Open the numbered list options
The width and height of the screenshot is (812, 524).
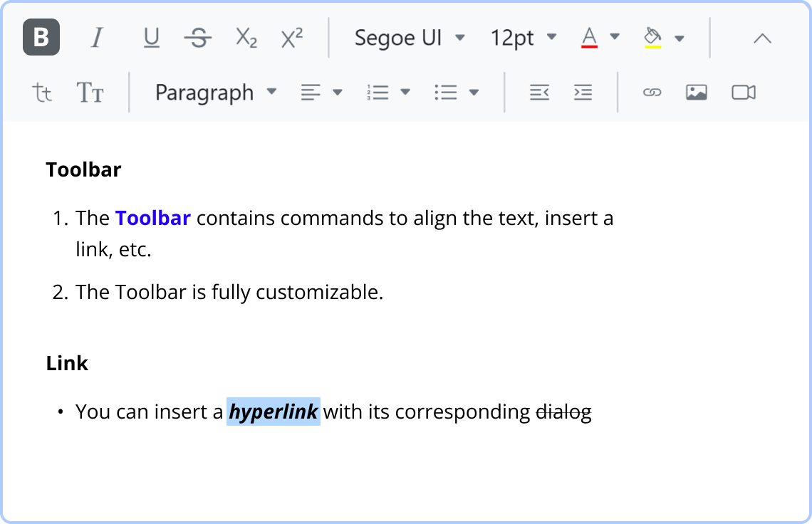(x=405, y=92)
